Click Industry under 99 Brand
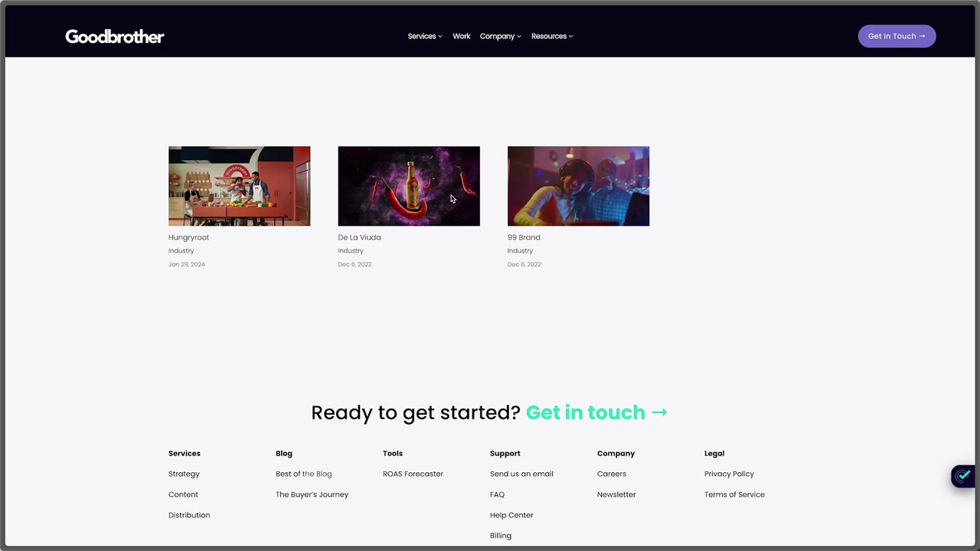The image size is (980, 551). 520,251
